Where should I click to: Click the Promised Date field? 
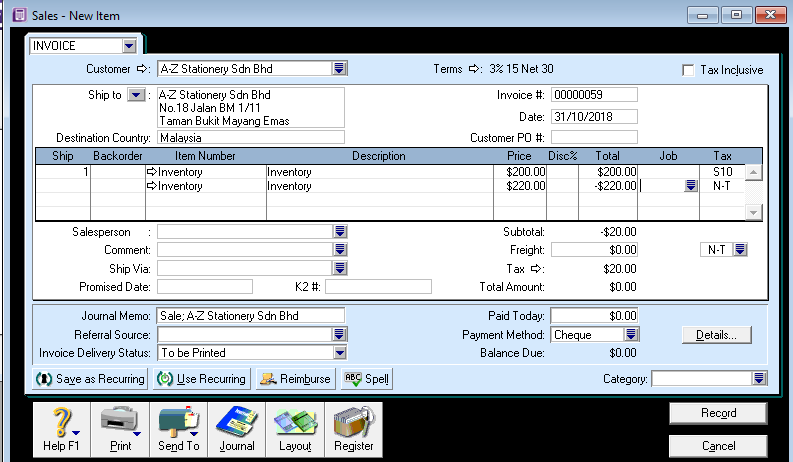pos(205,287)
